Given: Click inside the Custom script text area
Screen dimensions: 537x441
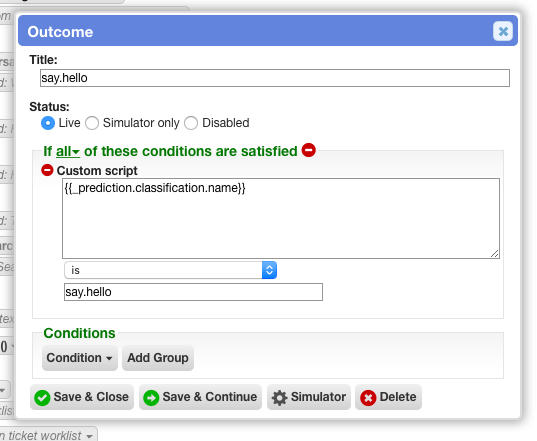Looking at the screenshot, I should point(281,218).
